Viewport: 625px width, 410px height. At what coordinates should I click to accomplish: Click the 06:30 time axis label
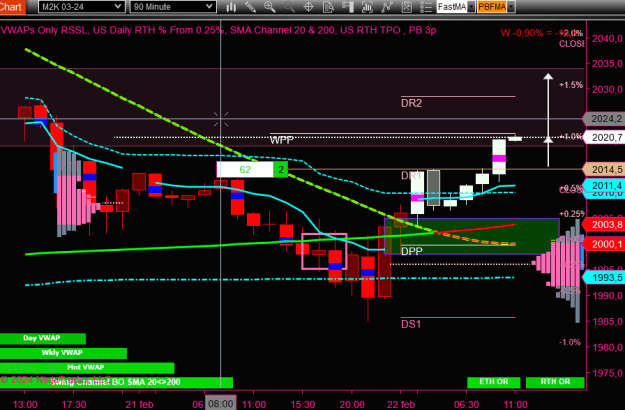tap(466, 404)
